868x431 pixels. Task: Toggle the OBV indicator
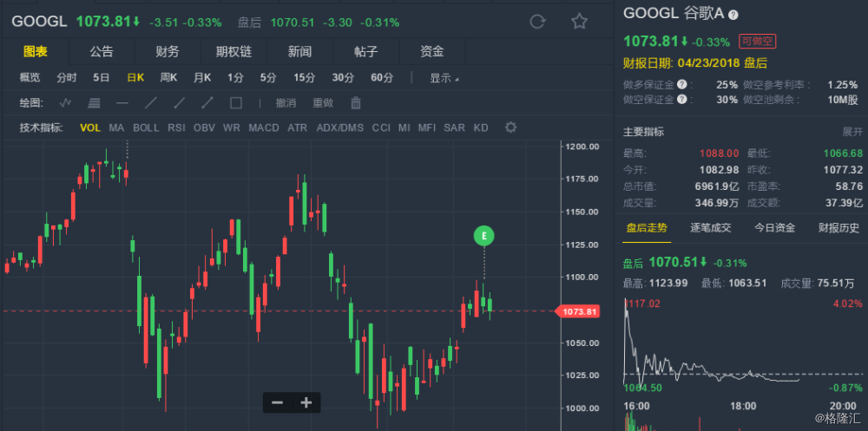(204, 127)
